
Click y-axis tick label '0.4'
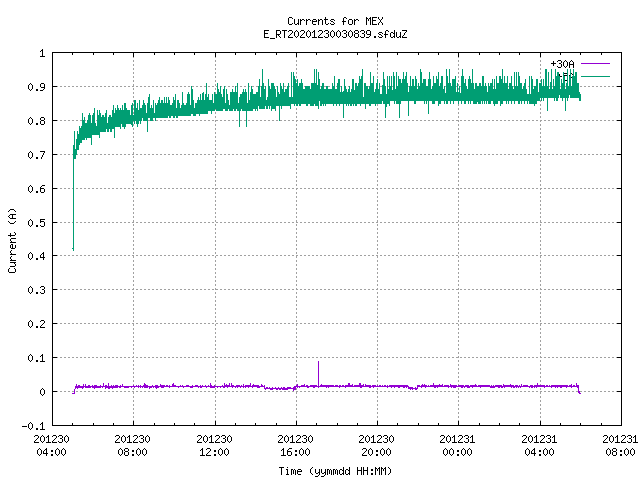pyautogui.click(x=36, y=256)
